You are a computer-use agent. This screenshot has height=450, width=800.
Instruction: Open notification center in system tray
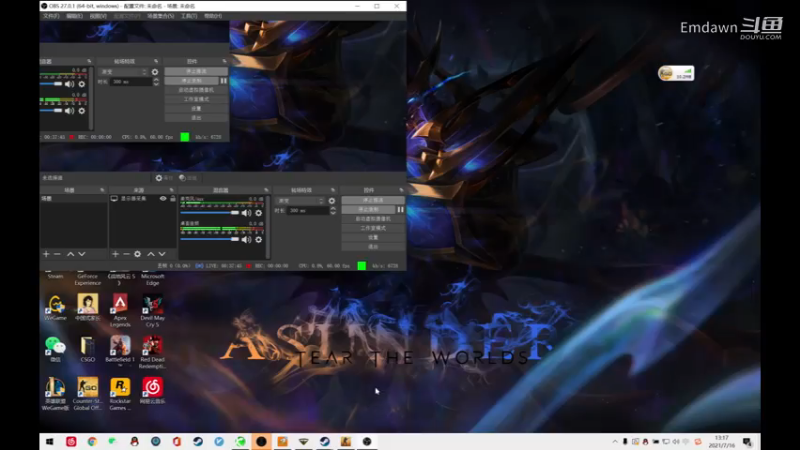tap(747, 442)
